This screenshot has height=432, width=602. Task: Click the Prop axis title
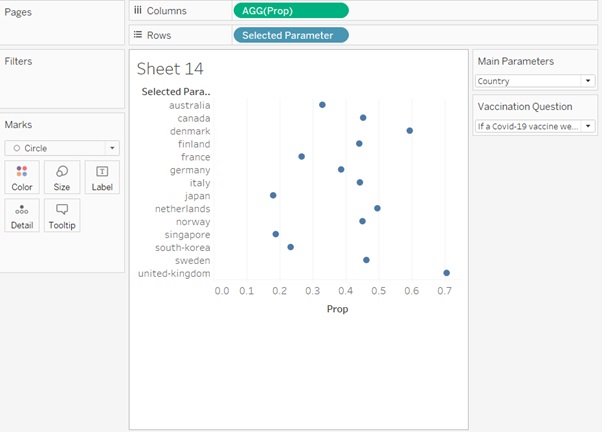coord(337,309)
